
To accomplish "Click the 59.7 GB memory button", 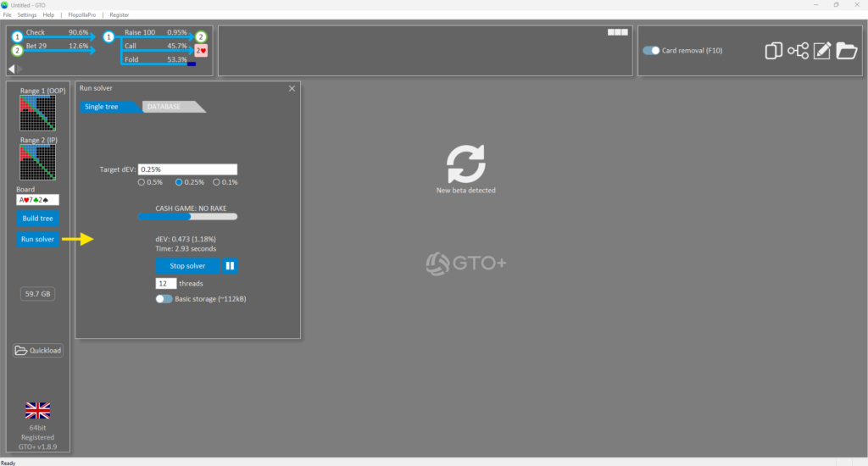I will click(x=37, y=294).
